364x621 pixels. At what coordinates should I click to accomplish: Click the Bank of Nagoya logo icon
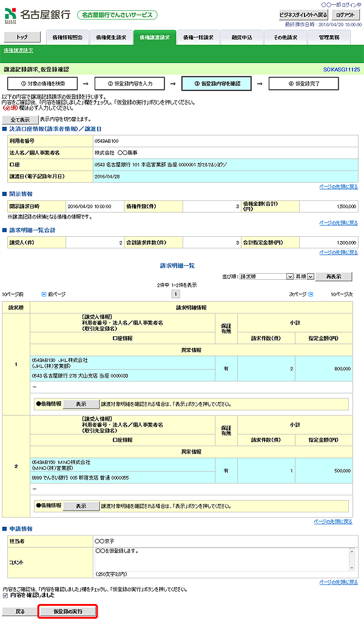click(10, 15)
